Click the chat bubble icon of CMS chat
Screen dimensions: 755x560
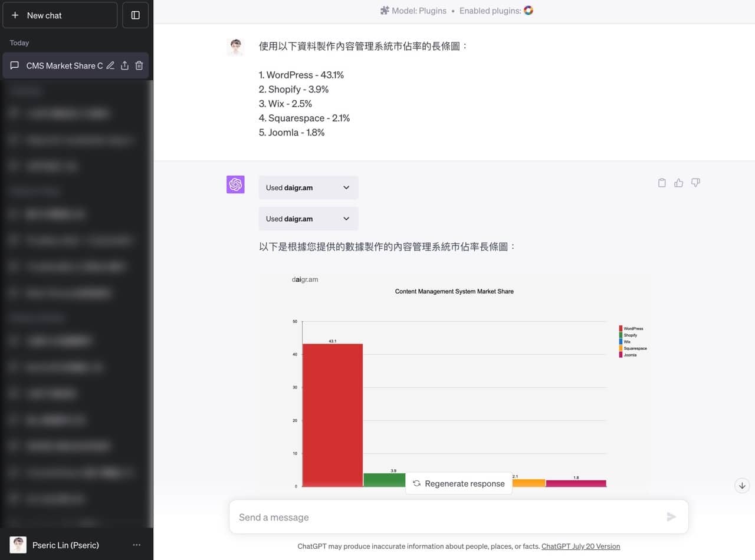tap(15, 65)
